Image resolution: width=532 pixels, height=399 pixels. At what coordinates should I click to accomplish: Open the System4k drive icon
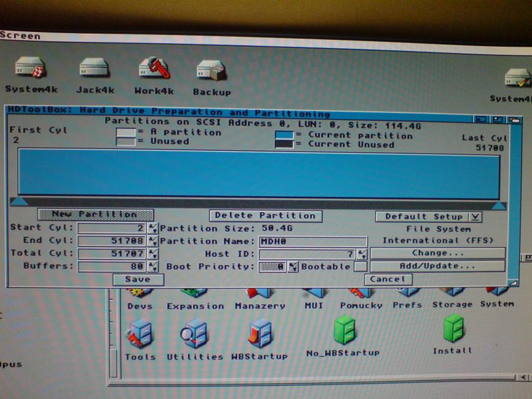[30, 68]
